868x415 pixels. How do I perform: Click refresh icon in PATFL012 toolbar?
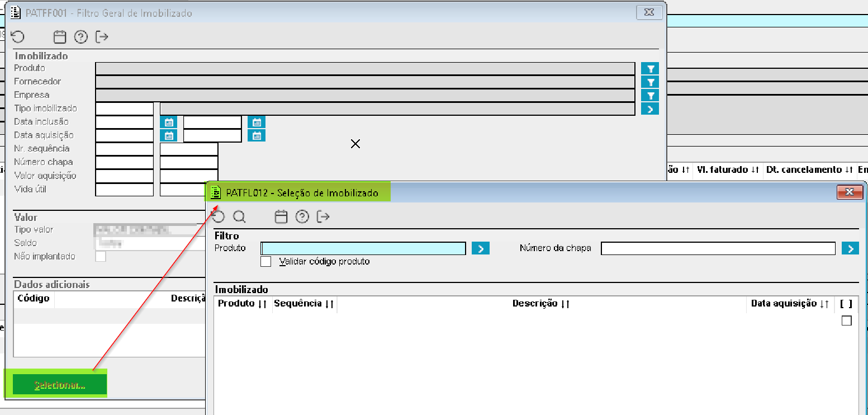pos(217,217)
